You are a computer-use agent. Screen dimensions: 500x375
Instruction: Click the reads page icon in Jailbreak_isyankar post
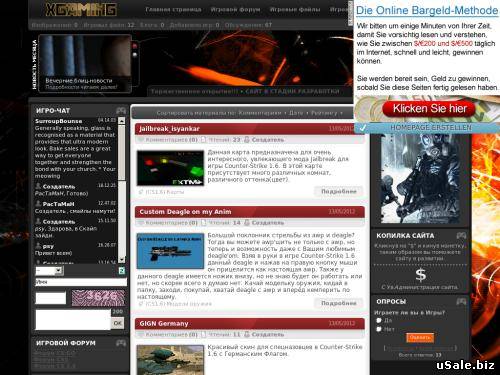204,140
